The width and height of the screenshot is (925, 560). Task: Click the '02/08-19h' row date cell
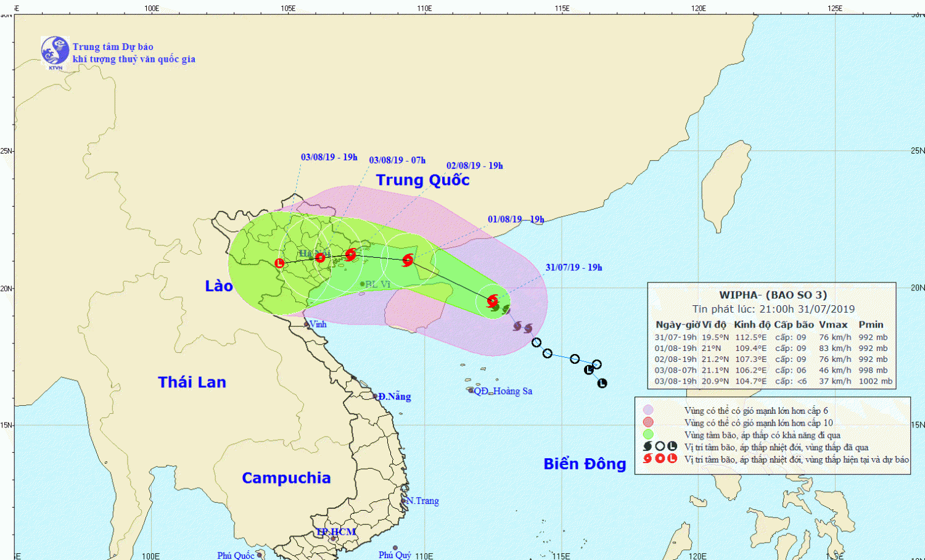(675, 360)
